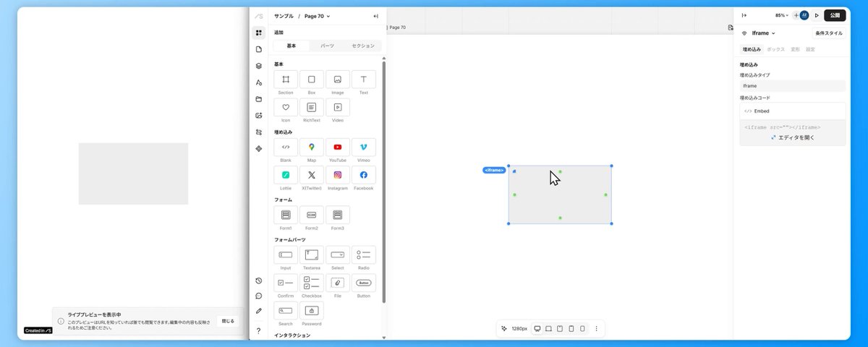Screen dimensions: 868x347
Task: Insert a Text element
Action: pyautogui.click(x=364, y=80)
